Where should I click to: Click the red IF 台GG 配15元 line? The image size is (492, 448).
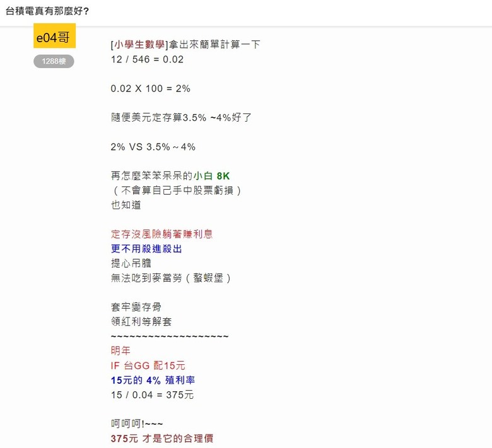pyautogui.click(x=148, y=365)
